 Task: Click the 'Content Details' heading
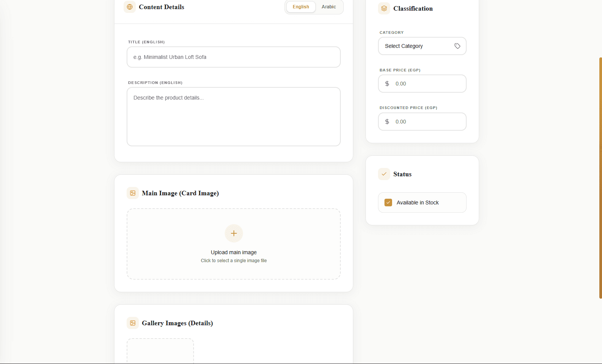161,7
